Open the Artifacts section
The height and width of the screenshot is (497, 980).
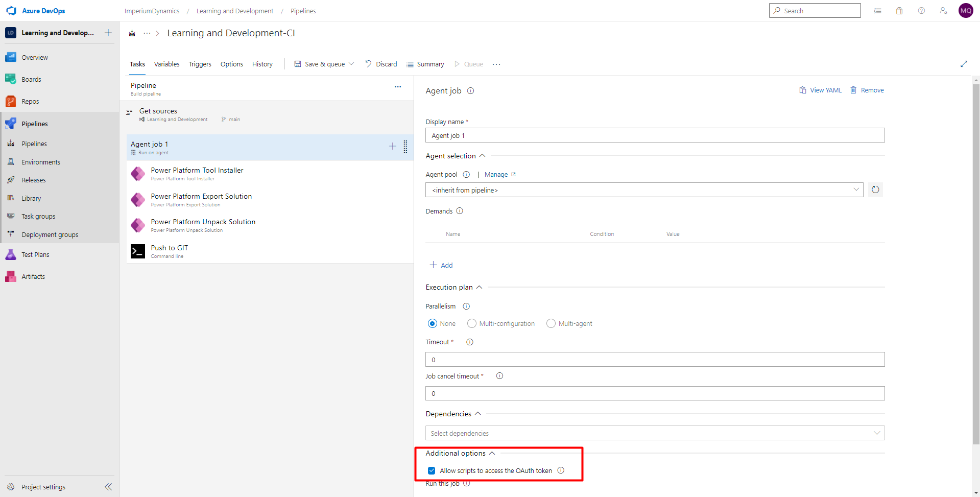pyautogui.click(x=32, y=276)
